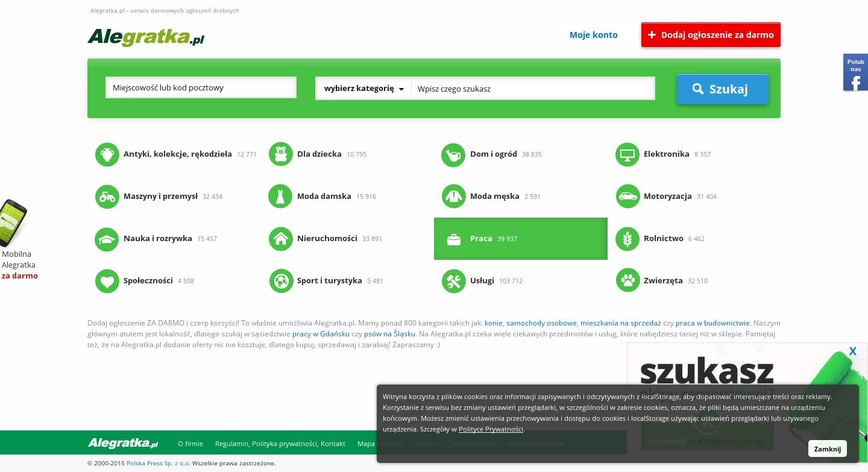This screenshot has height=472, width=868.
Task: Open the Nieruchomości category
Action: click(x=327, y=239)
